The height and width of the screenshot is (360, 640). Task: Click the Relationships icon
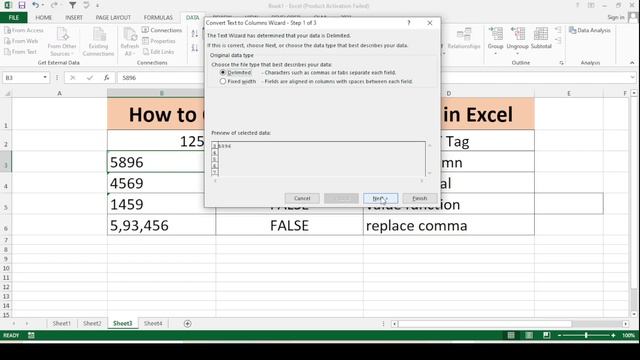click(x=464, y=39)
